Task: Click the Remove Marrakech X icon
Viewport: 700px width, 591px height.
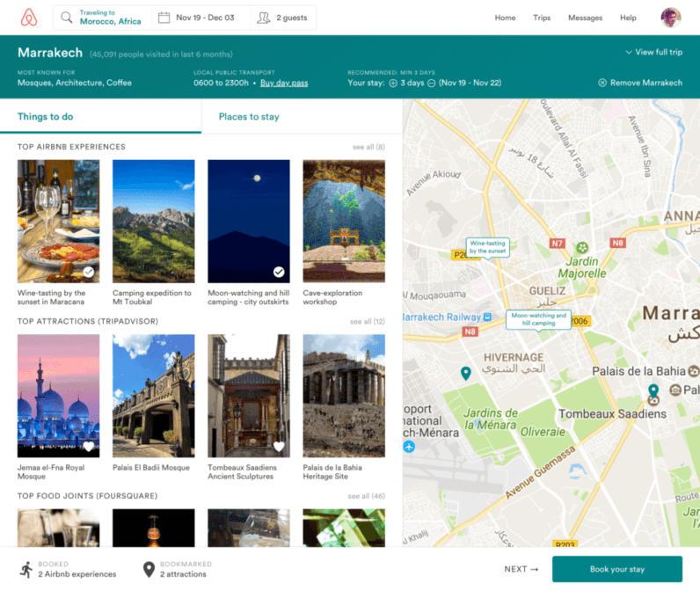Action: click(602, 83)
